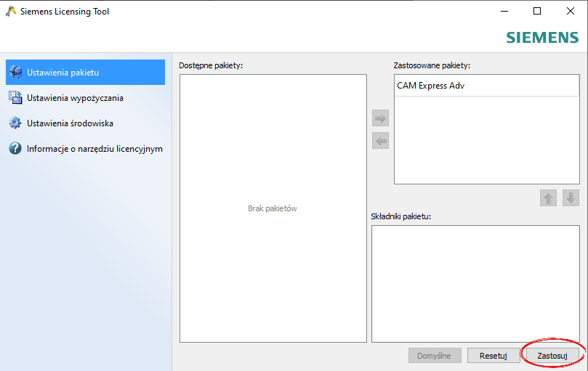588x371 pixels.
Task: Click the key icon in title bar
Action: point(11,11)
